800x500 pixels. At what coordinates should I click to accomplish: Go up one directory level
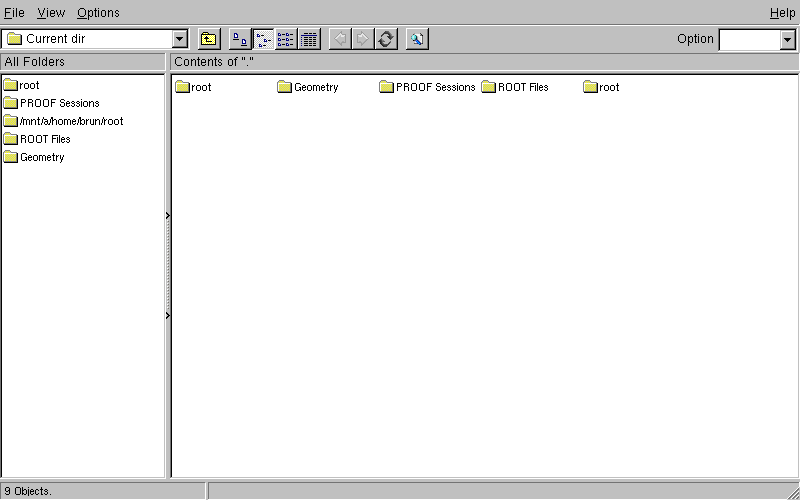tap(209, 39)
